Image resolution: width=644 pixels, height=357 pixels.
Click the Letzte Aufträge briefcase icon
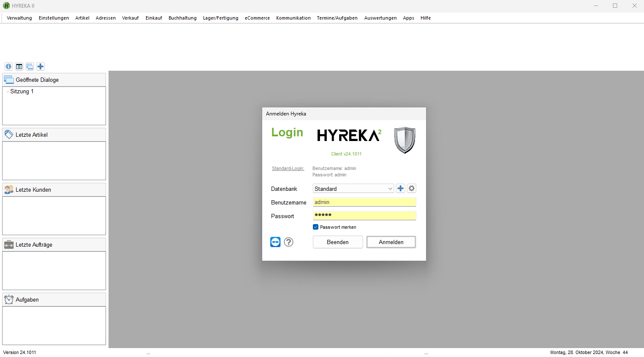(9, 245)
